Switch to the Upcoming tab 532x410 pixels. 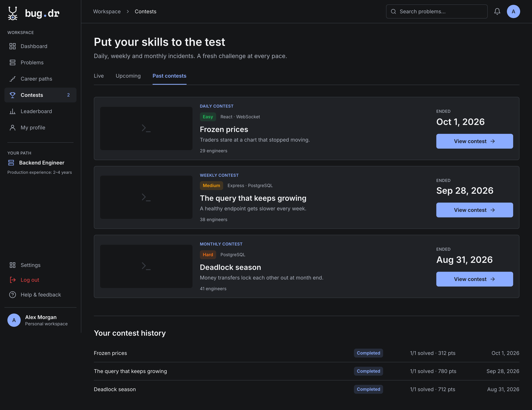tap(128, 76)
